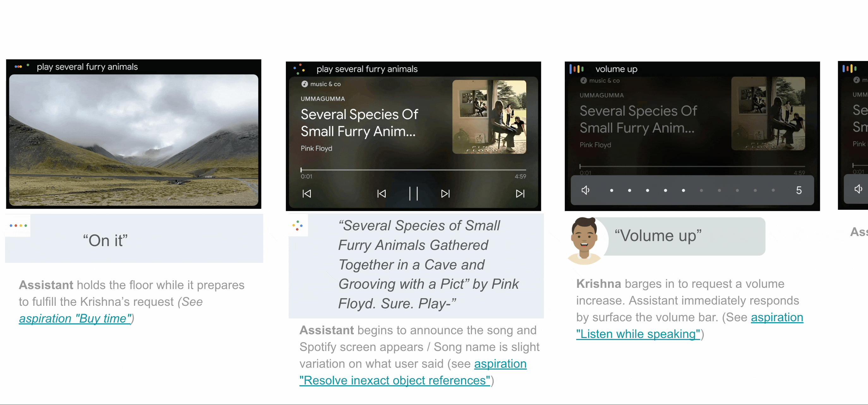Click the far-left skip-back icon in the player

[x=307, y=194]
